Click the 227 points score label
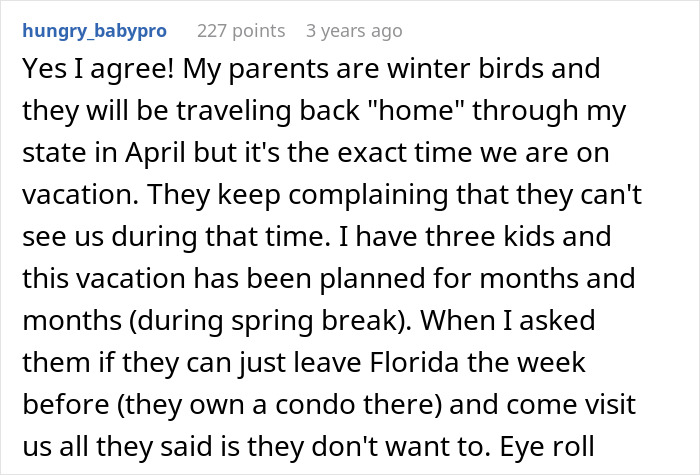Screen dimensions: 700x475 241,31
